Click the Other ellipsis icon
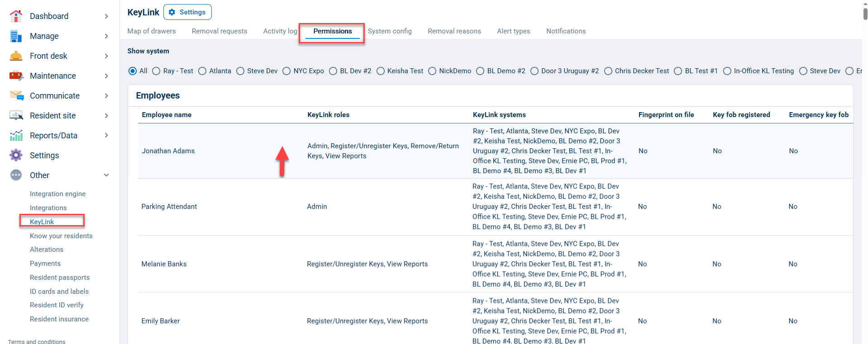 click(16, 175)
